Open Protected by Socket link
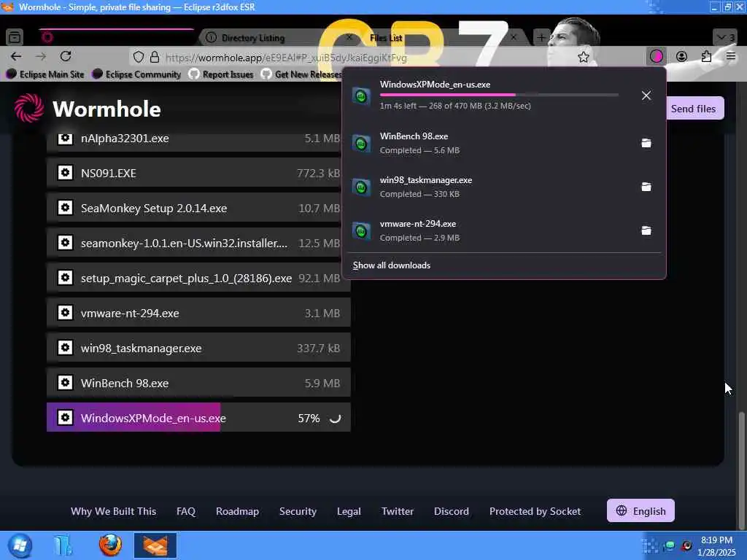 point(535,511)
